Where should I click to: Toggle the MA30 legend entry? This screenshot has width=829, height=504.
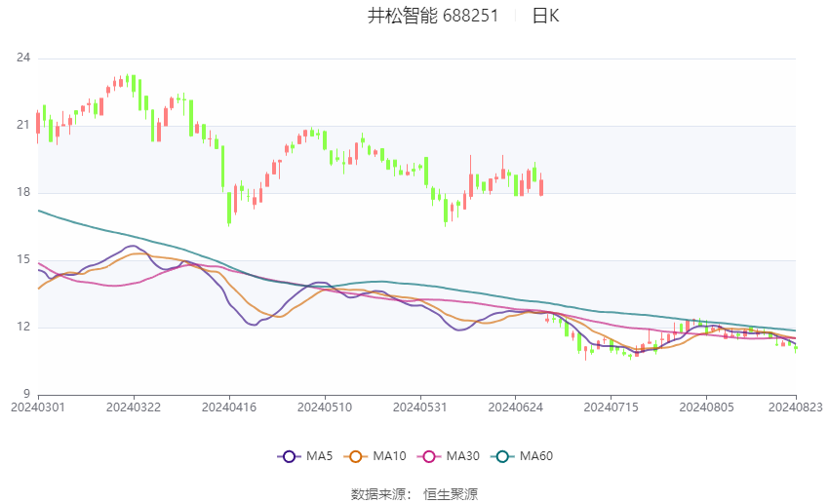[449, 456]
